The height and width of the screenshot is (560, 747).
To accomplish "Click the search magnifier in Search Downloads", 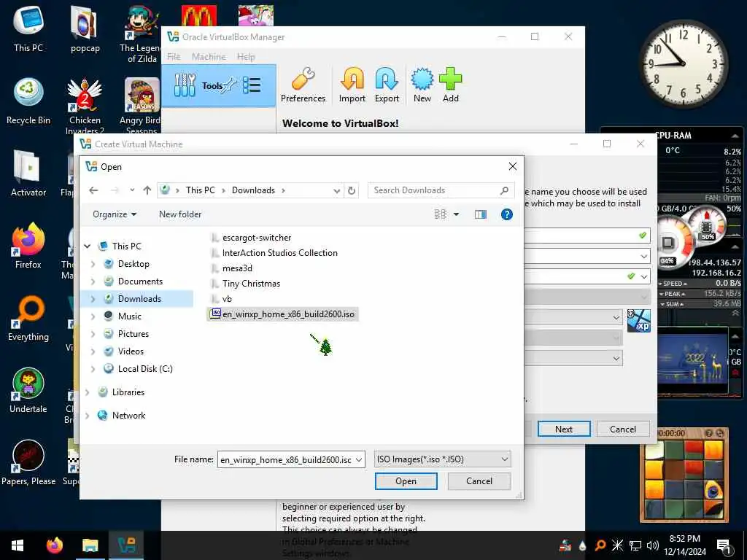I will (504, 190).
